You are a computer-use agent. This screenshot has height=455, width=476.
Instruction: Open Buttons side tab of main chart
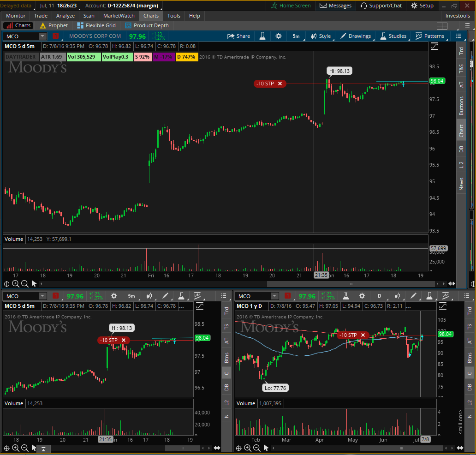461,106
